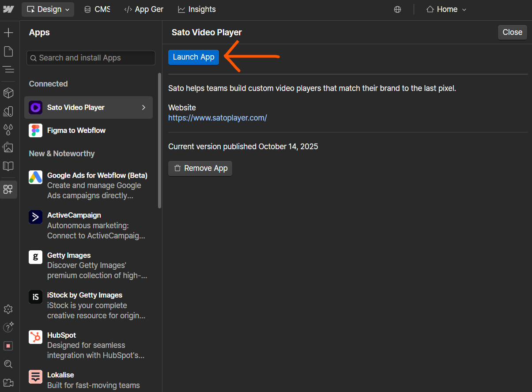Open the Libraries book icon
The height and width of the screenshot is (392, 532).
tap(8, 166)
